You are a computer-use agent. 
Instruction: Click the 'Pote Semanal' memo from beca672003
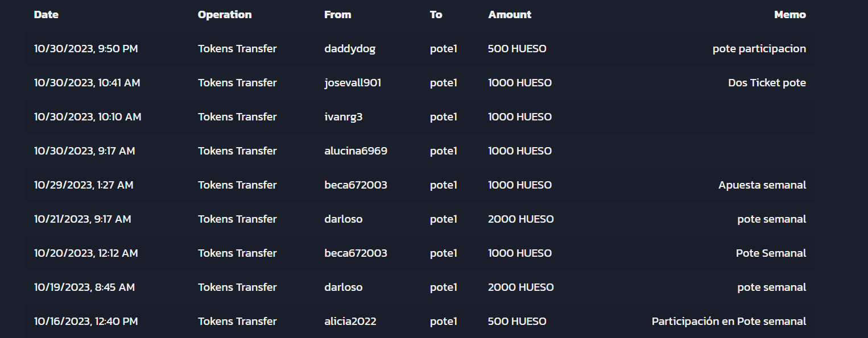click(771, 253)
